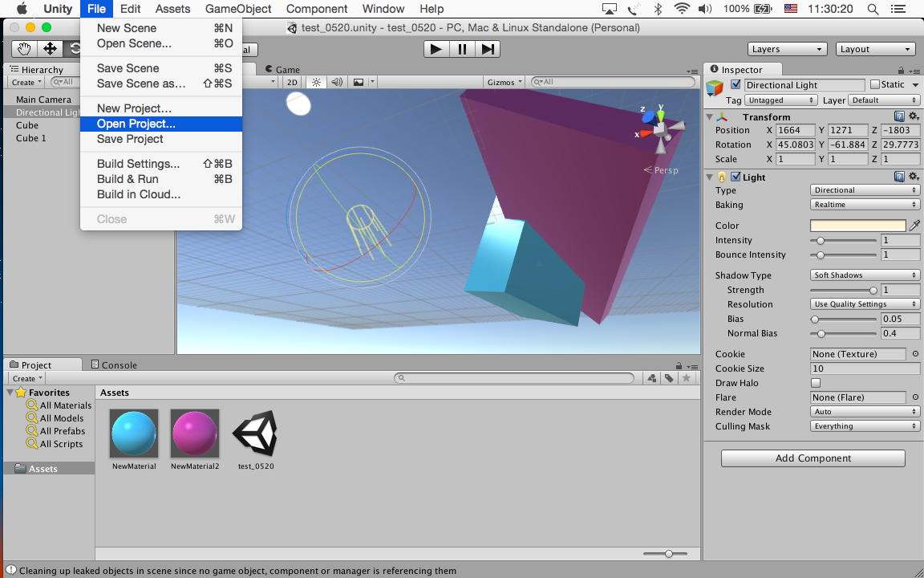Screen dimensions: 924x578
Task: Open Light component gear settings
Action: 914,177
